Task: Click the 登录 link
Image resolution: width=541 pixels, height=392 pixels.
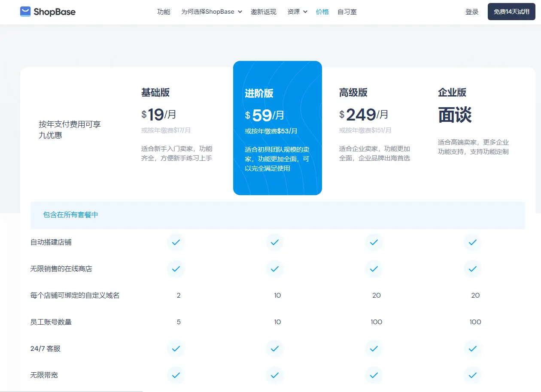Action: 472,12
